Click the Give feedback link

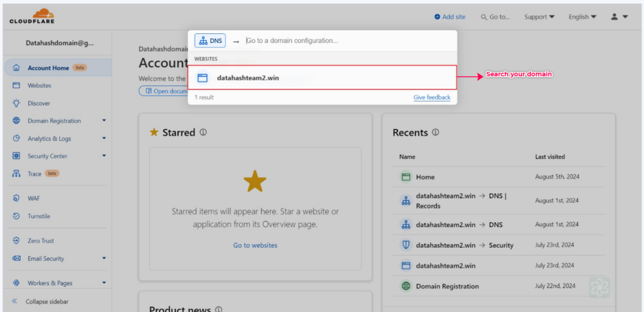point(431,97)
